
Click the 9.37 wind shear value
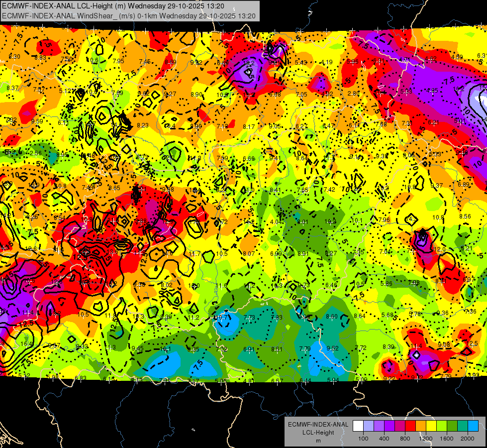pos(437,186)
